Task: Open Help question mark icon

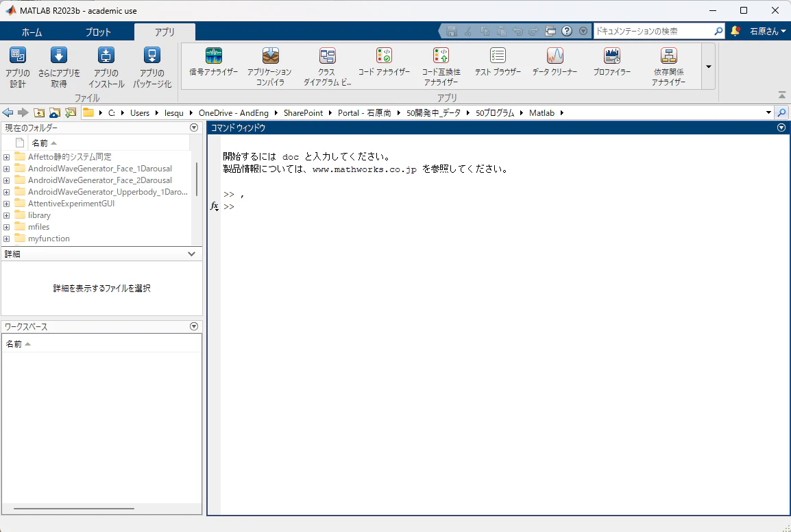Action: [567, 32]
